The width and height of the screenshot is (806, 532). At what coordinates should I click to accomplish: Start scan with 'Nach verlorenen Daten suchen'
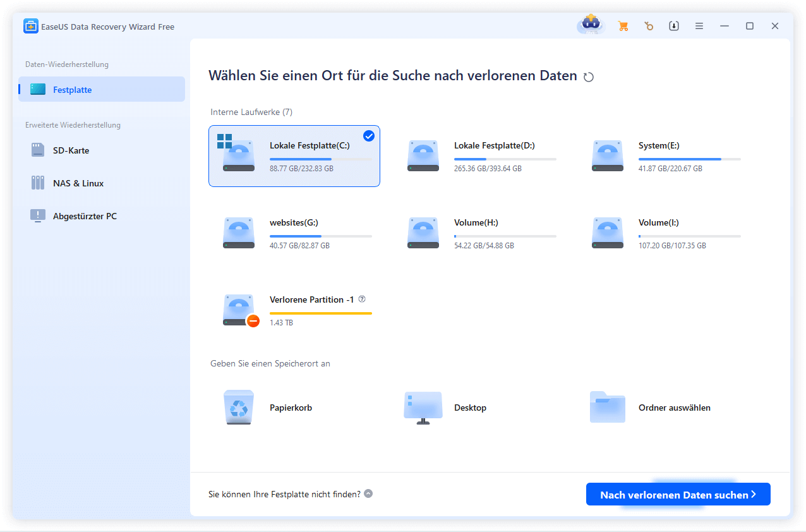point(678,495)
